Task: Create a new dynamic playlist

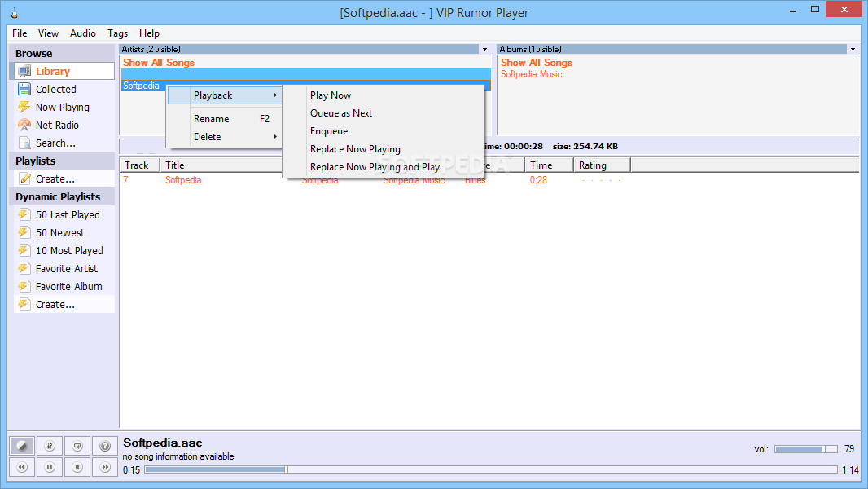Action: click(63, 304)
